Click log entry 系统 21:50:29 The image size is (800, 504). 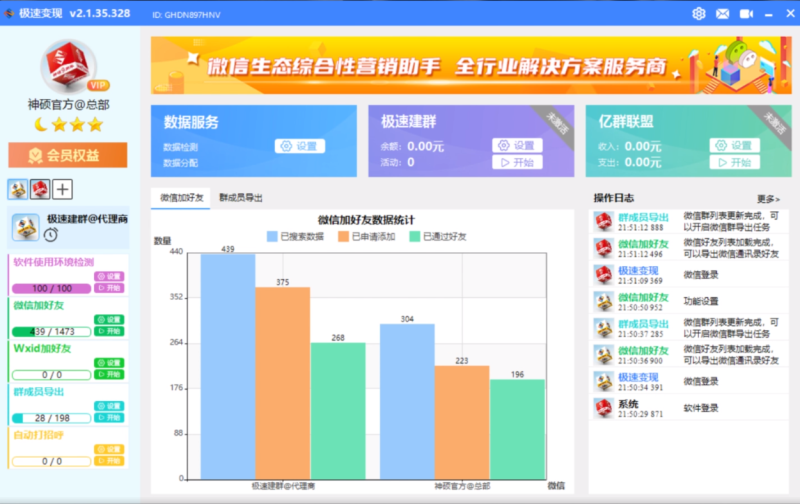[689, 408]
